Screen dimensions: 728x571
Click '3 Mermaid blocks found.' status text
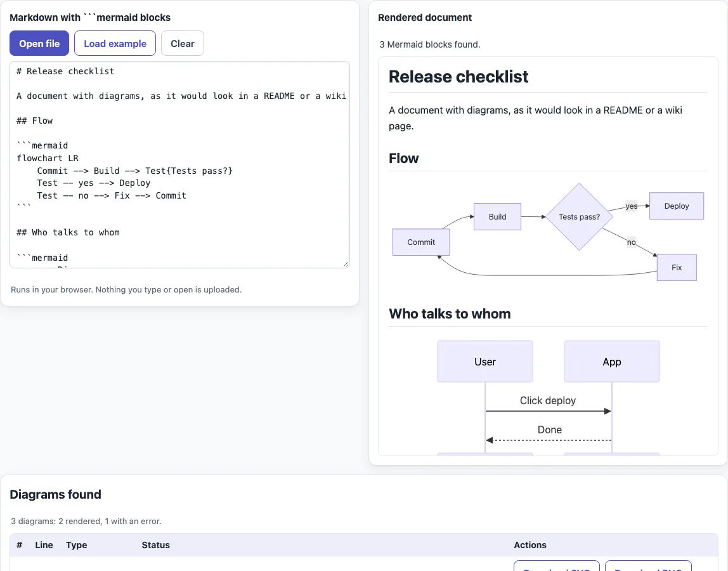point(429,44)
